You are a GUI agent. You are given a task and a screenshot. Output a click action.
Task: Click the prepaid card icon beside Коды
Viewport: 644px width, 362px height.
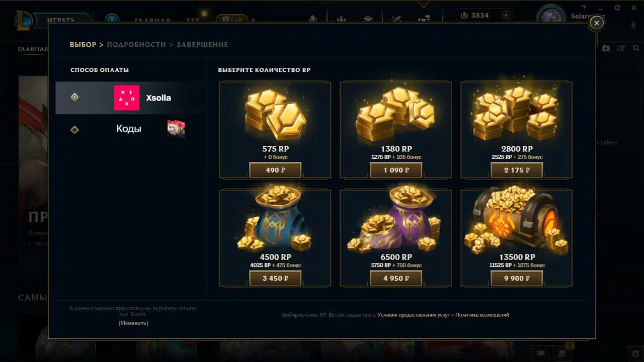[x=176, y=129]
